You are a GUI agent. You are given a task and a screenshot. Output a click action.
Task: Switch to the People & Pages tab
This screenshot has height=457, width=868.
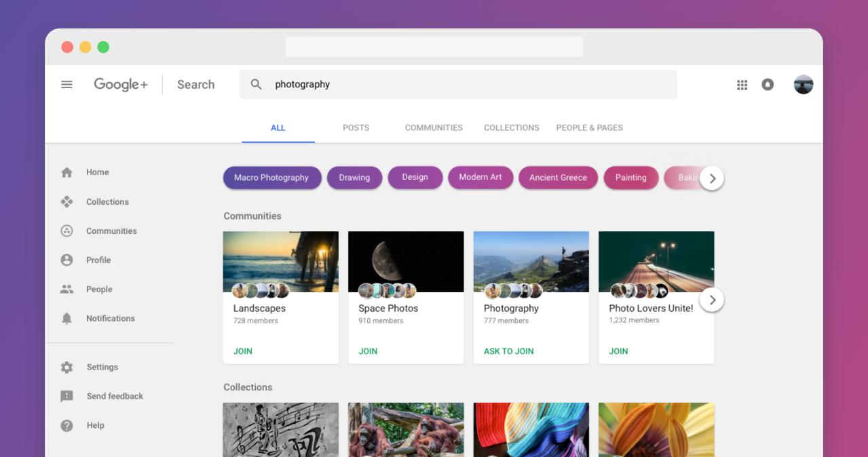tap(589, 127)
